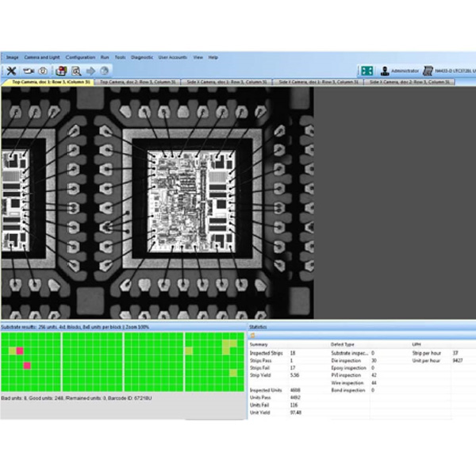Open the Image menu
The height and width of the screenshot is (476, 476).
13,57
